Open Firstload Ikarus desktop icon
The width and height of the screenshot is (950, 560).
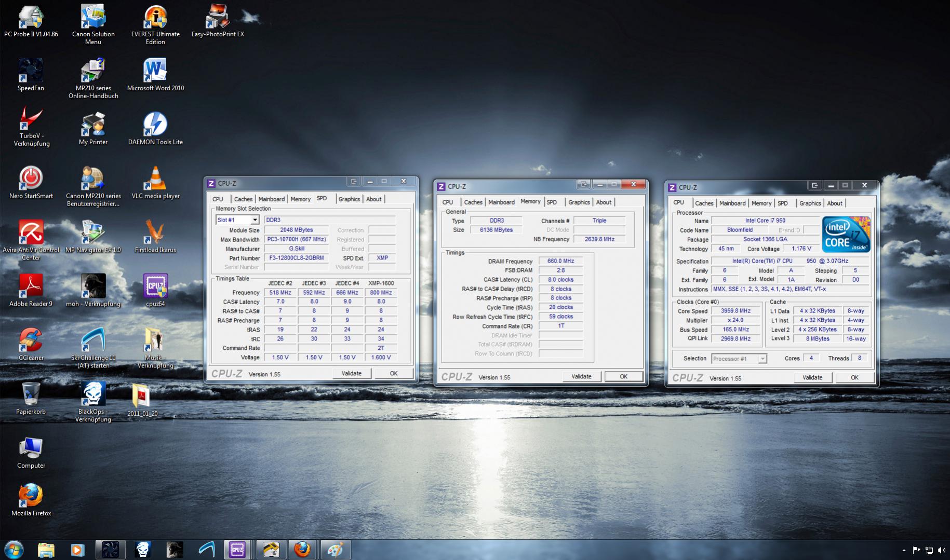155,237
